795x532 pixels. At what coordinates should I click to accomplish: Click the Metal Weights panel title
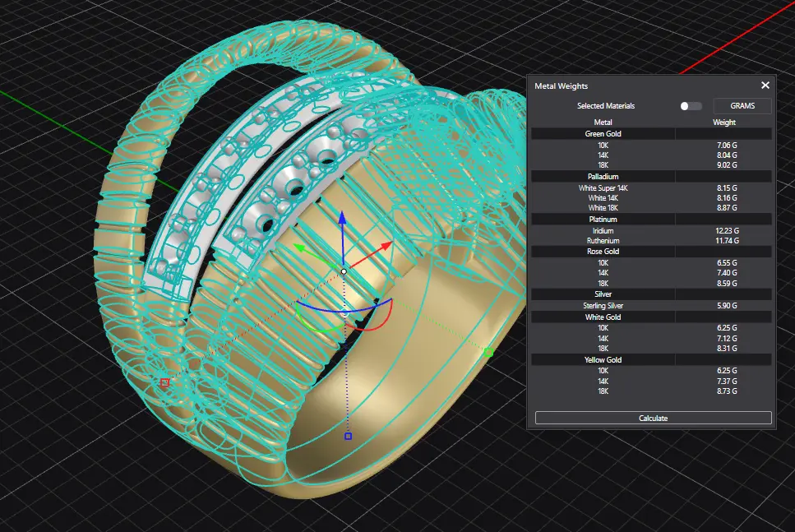coord(561,86)
